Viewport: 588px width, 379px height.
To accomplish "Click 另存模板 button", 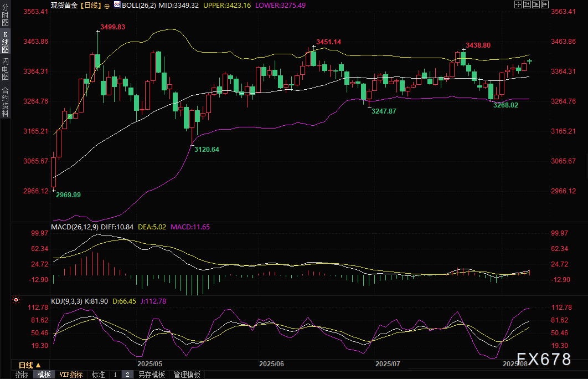I will (152, 375).
